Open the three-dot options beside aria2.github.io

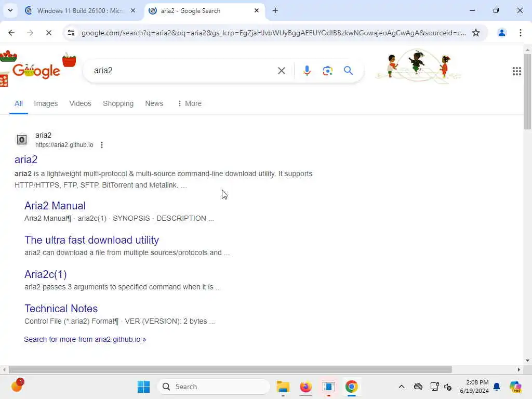(102, 145)
